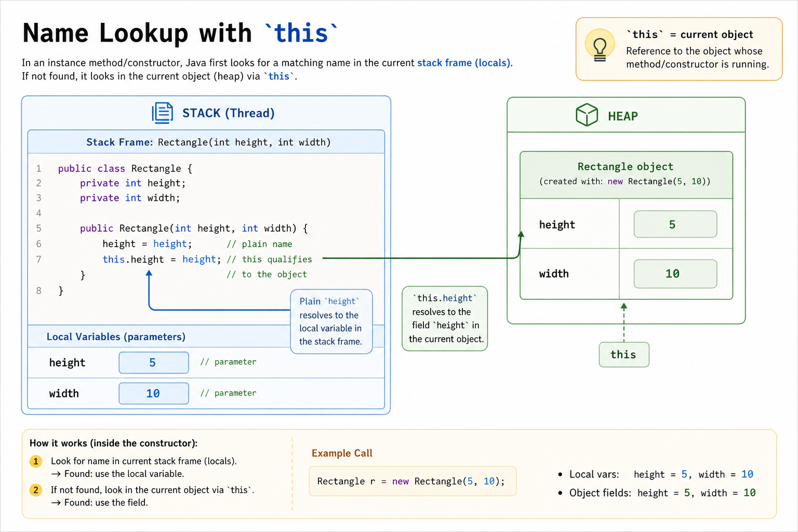The height and width of the screenshot is (532, 798).
Task: Click "this.height = height;" on code line 7
Action: click(x=162, y=259)
